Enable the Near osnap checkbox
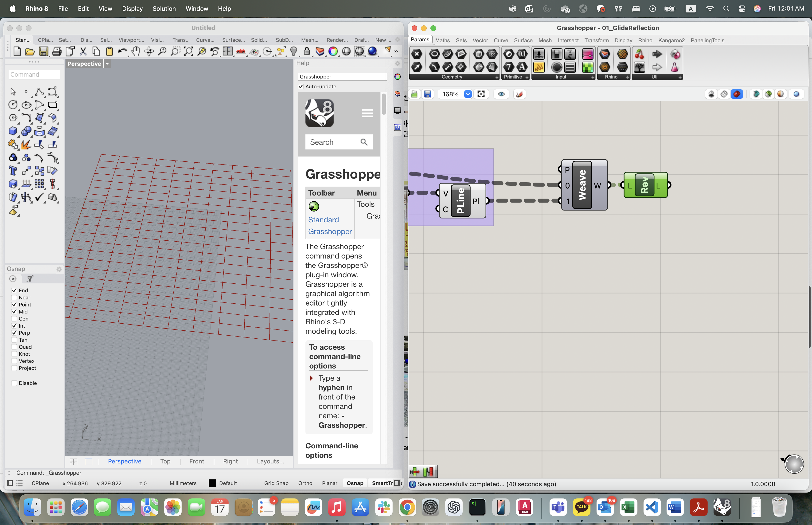This screenshot has width=812, height=525. click(14, 298)
